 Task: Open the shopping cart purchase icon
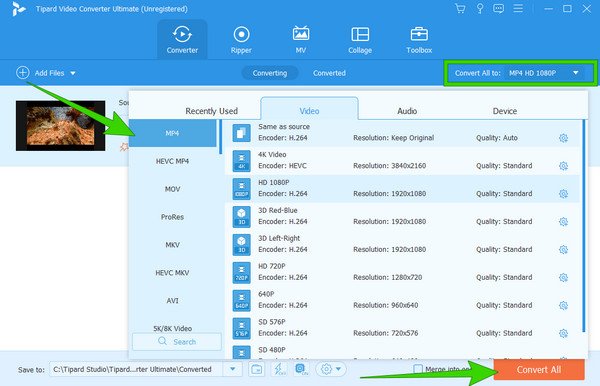pyautogui.click(x=460, y=8)
